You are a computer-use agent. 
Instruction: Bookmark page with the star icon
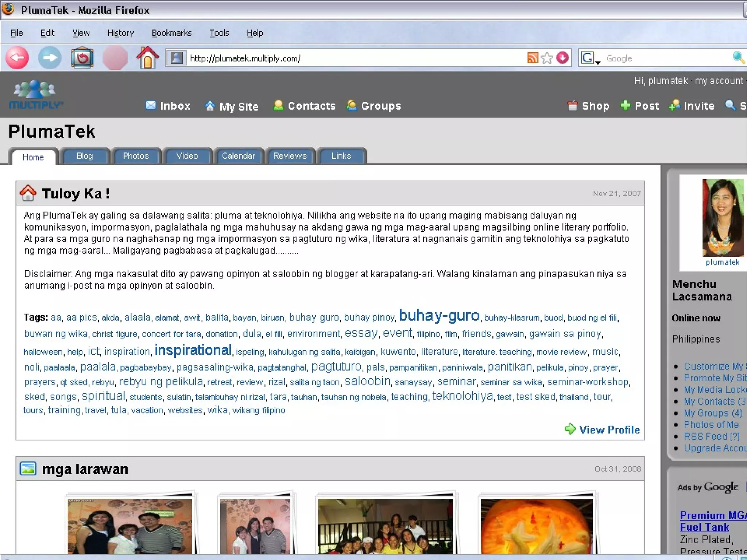547,58
